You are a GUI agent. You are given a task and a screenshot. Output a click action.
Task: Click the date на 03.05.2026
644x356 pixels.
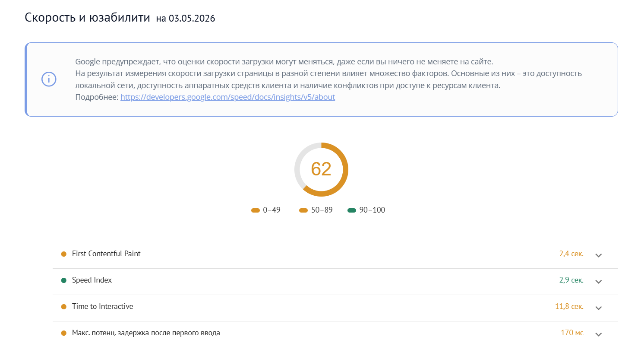click(186, 19)
